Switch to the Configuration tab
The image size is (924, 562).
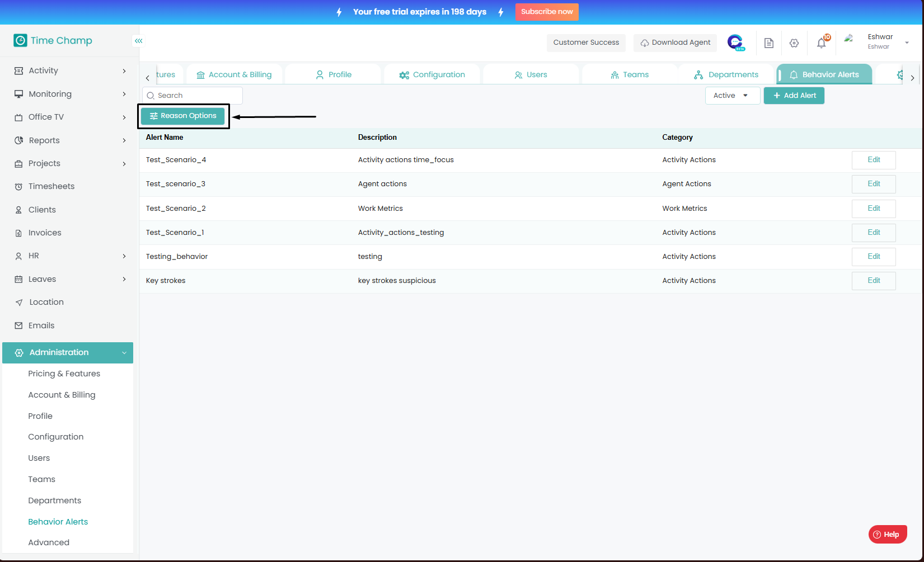432,74
